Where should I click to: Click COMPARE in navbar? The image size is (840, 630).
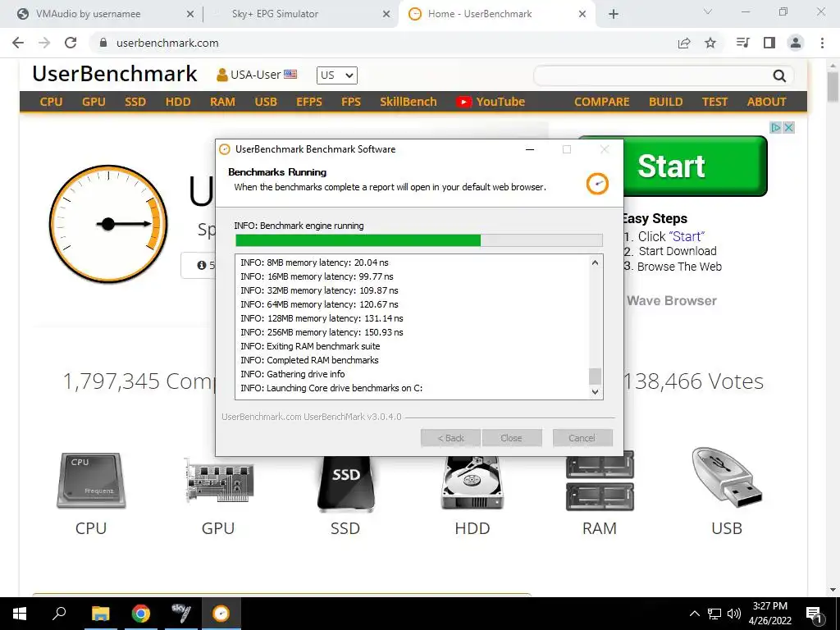pyautogui.click(x=601, y=102)
